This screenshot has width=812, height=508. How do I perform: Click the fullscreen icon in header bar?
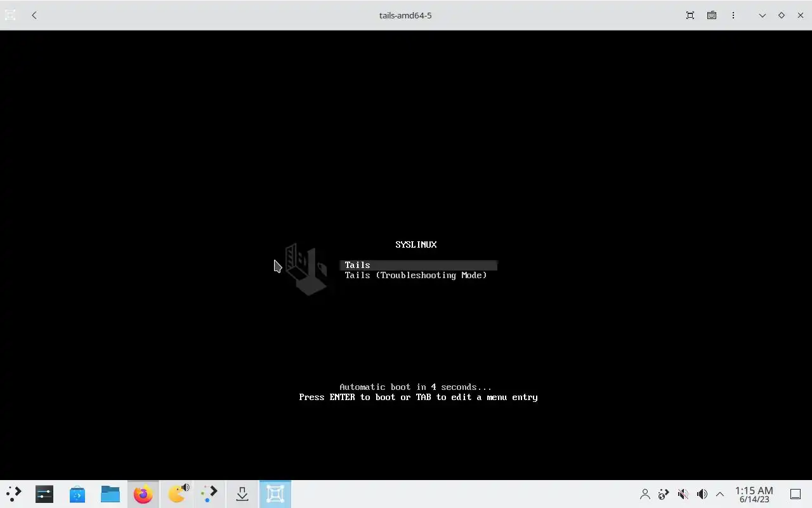tap(690, 15)
